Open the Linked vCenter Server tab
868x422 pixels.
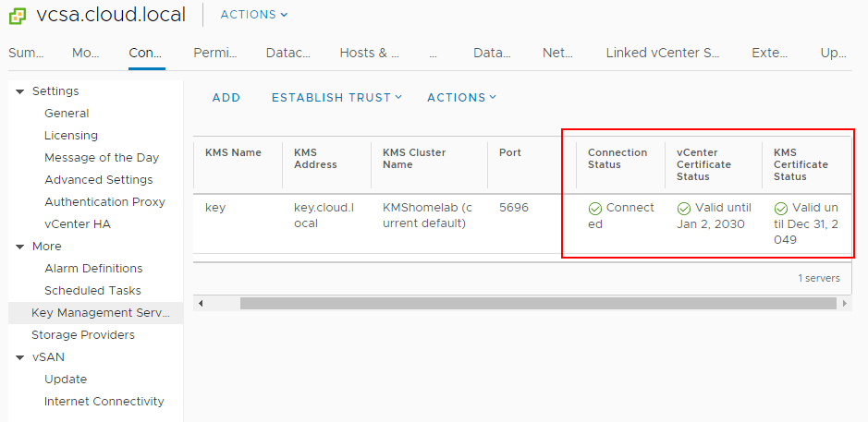coord(663,53)
